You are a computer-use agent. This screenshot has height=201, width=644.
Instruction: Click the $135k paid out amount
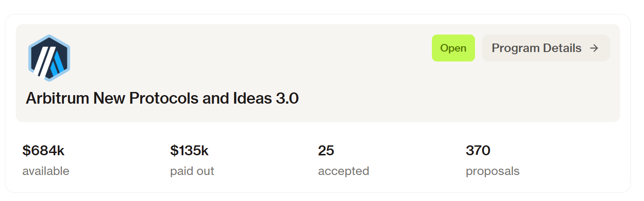[189, 151]
